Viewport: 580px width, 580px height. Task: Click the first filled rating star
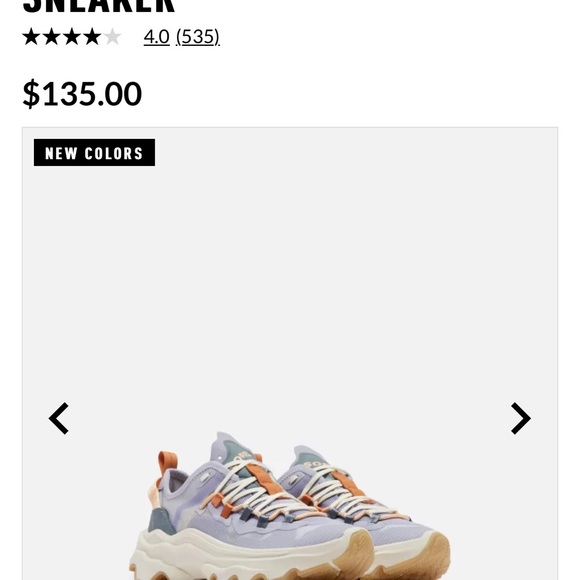click(31, 37)
